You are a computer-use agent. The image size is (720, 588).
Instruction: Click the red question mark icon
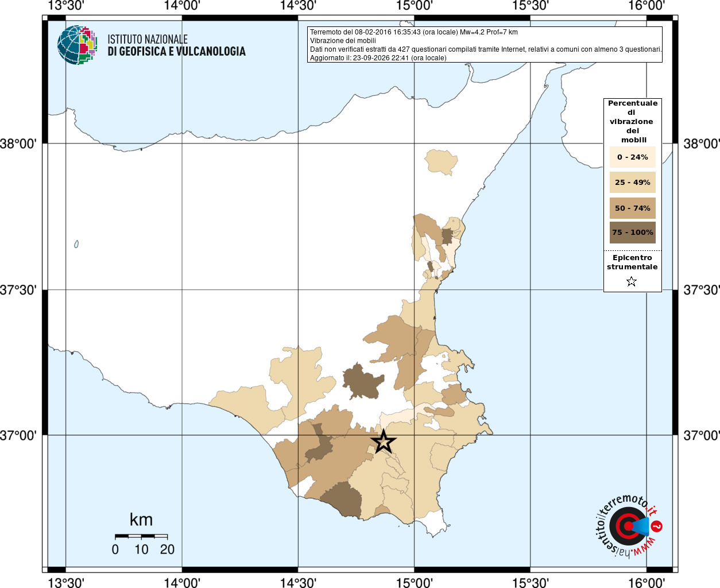[x=657, y=526]
